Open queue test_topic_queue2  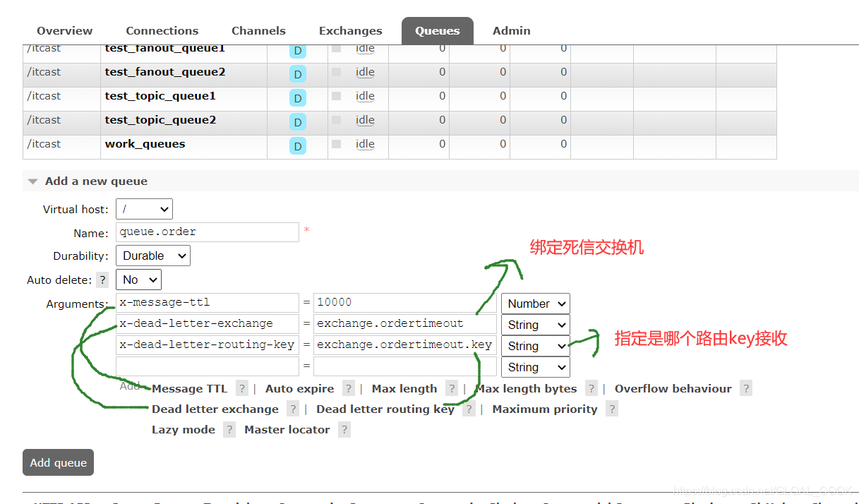[x=160, y=120]
